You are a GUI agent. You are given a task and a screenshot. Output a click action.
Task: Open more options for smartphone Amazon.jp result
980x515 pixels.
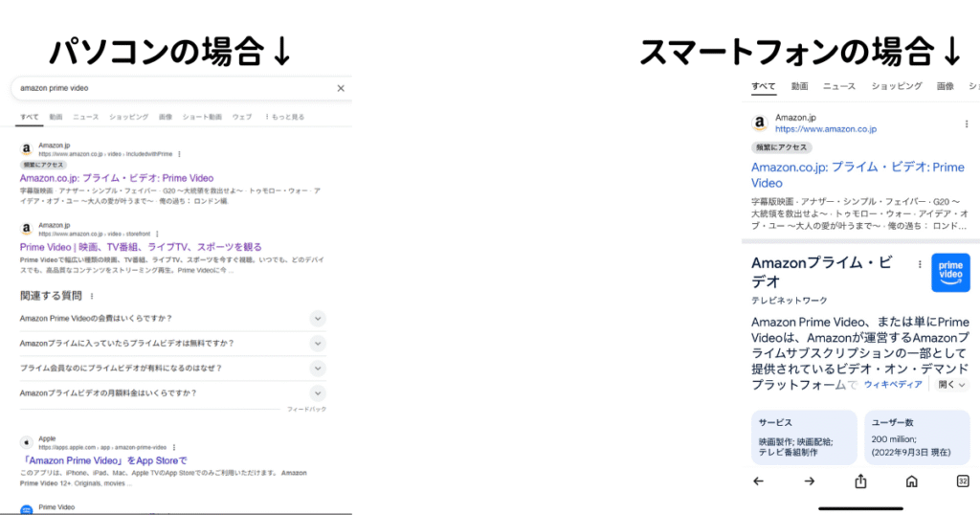tap(967, 123)
